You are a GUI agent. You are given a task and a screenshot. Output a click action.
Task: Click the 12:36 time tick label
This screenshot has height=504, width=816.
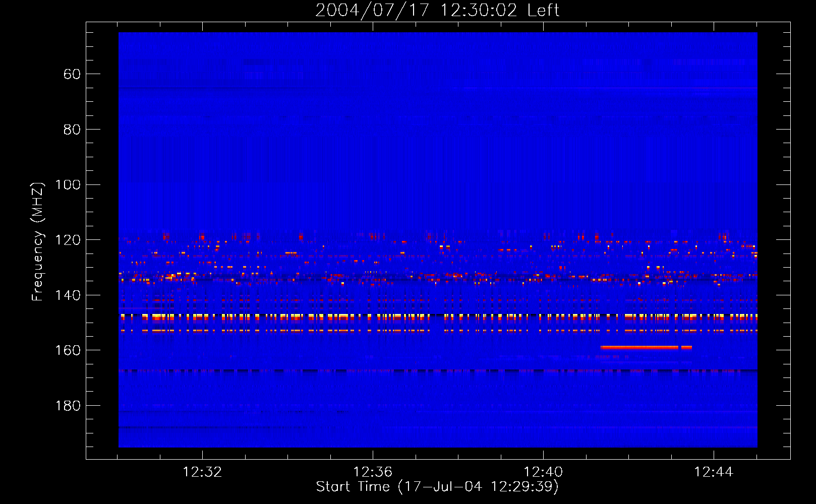373,472
